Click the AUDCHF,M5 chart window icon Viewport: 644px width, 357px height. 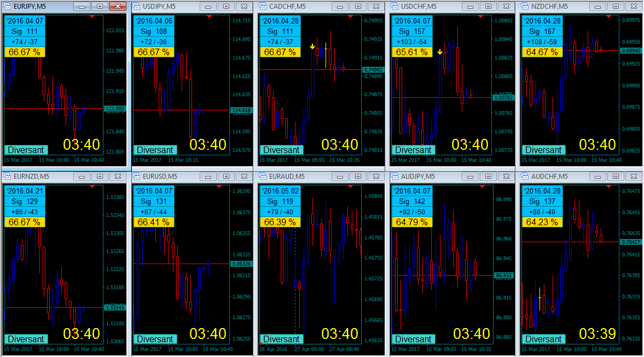pos(525,177)
